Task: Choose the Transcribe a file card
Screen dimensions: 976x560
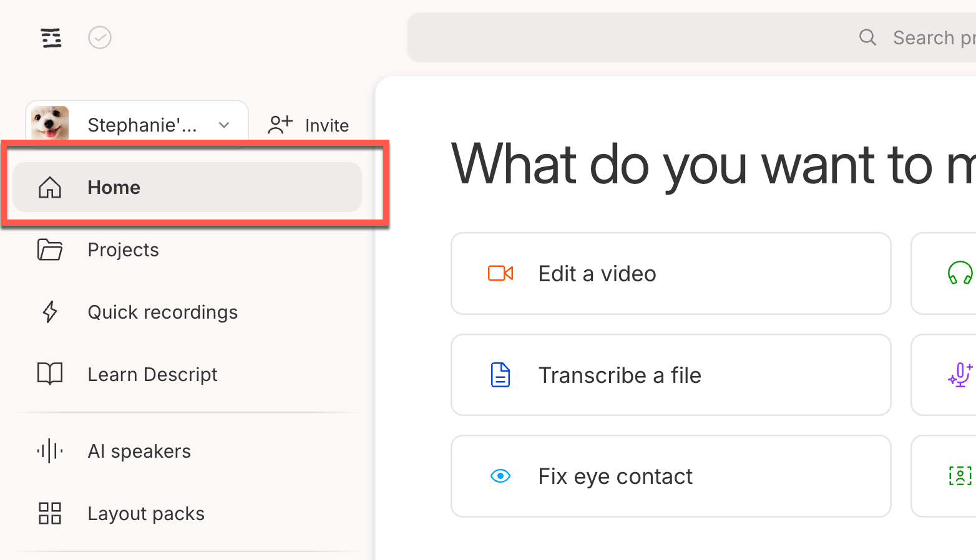Action: click(671, 375)
